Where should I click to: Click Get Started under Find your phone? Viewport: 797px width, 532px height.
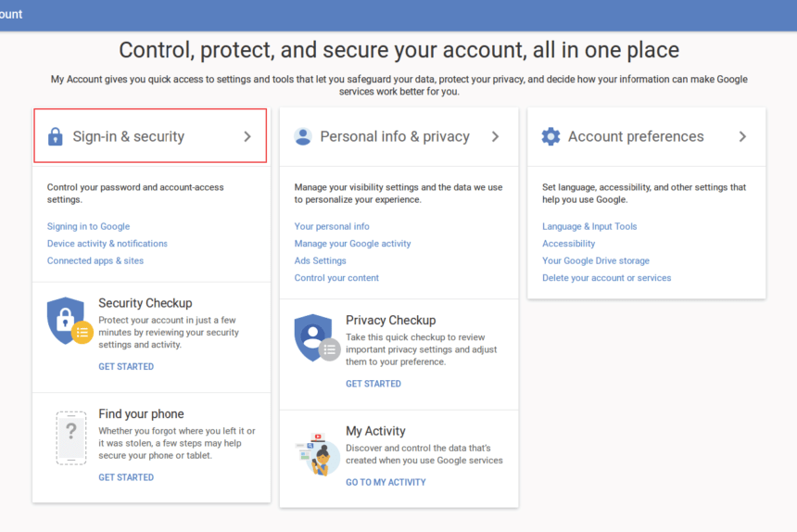[126, 477]
